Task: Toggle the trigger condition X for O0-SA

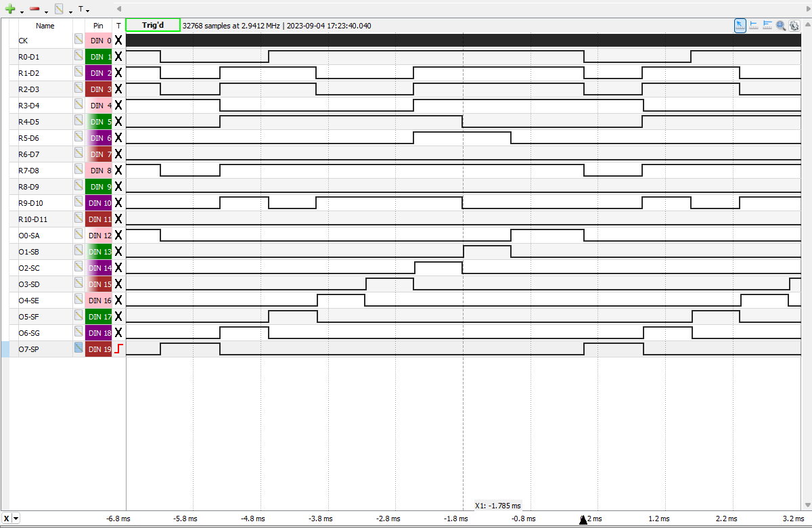Action: coord(118,236)
